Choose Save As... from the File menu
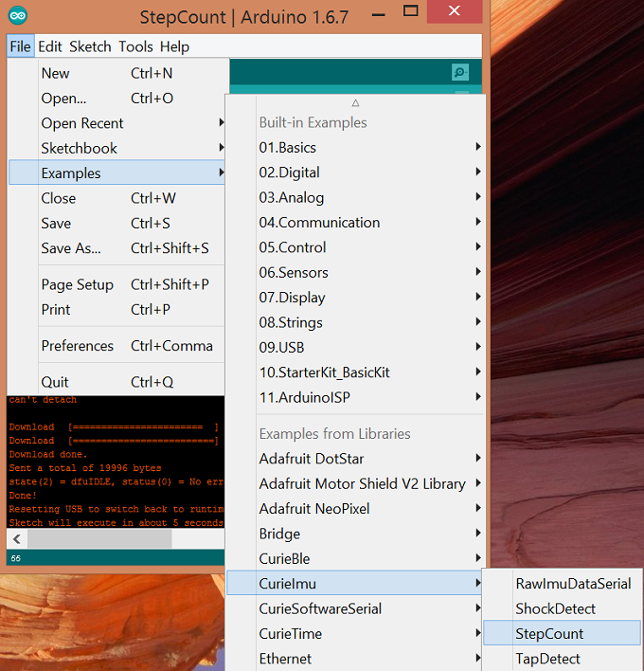Viewport: 644px width, 671px height. tap(116, 247)
